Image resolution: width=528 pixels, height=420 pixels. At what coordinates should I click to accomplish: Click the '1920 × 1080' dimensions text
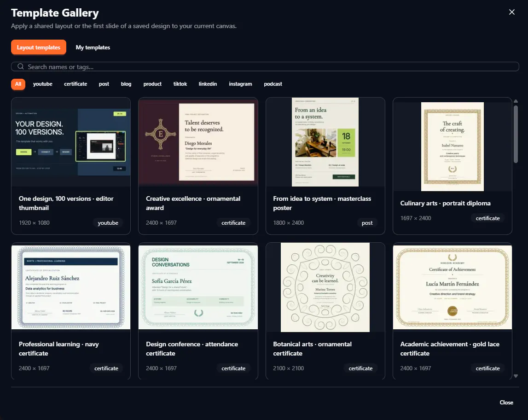34,222
